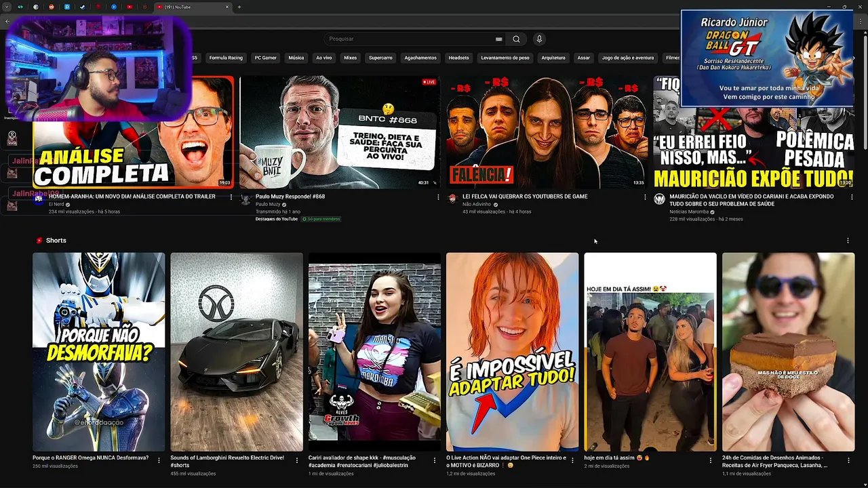The height and width of the screenshot is (488, 868).
Task: Open the virtual keyboard in search box
Action: point(498,39)
